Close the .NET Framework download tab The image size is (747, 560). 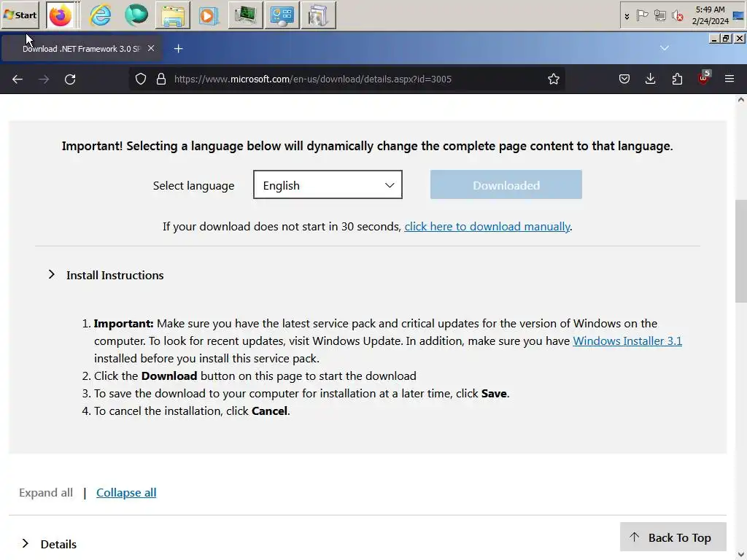151,48
